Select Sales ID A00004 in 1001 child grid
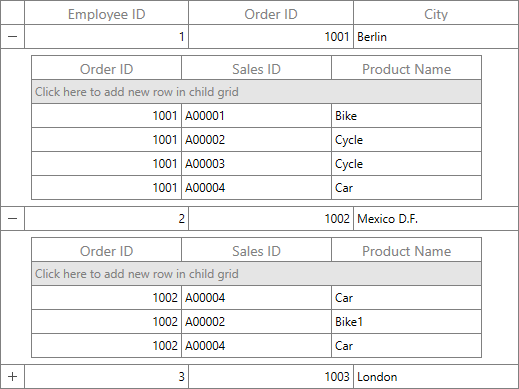This screenshot has width=519, height=389. pyautogui.click(x=256, y=188)
